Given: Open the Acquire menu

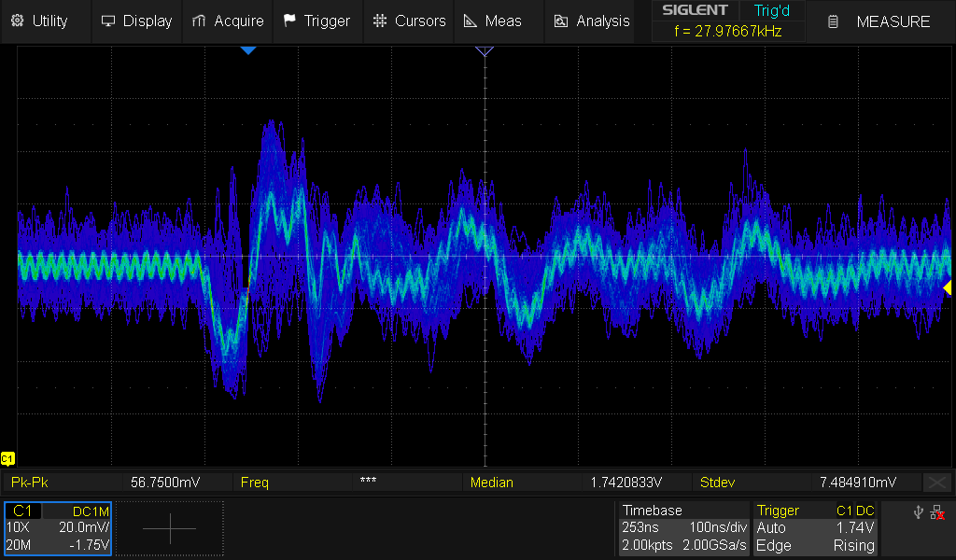Looking at the screenshot, I should click(x=228, y=21).
